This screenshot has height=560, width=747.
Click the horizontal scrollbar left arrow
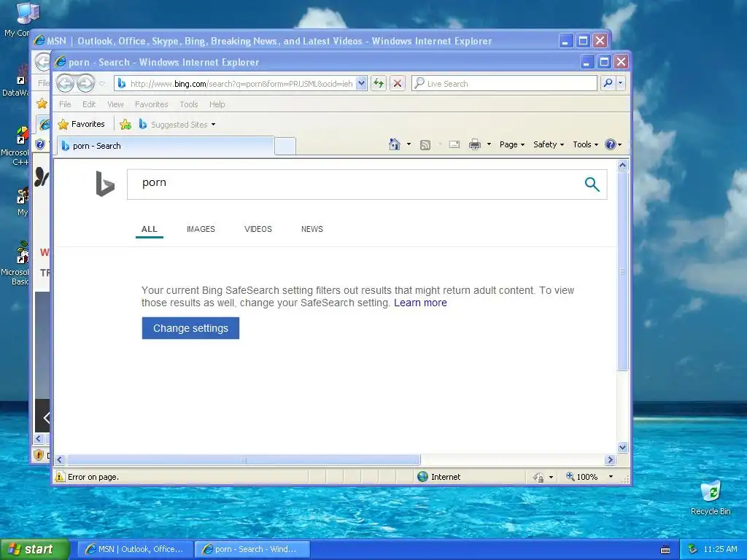60,459
